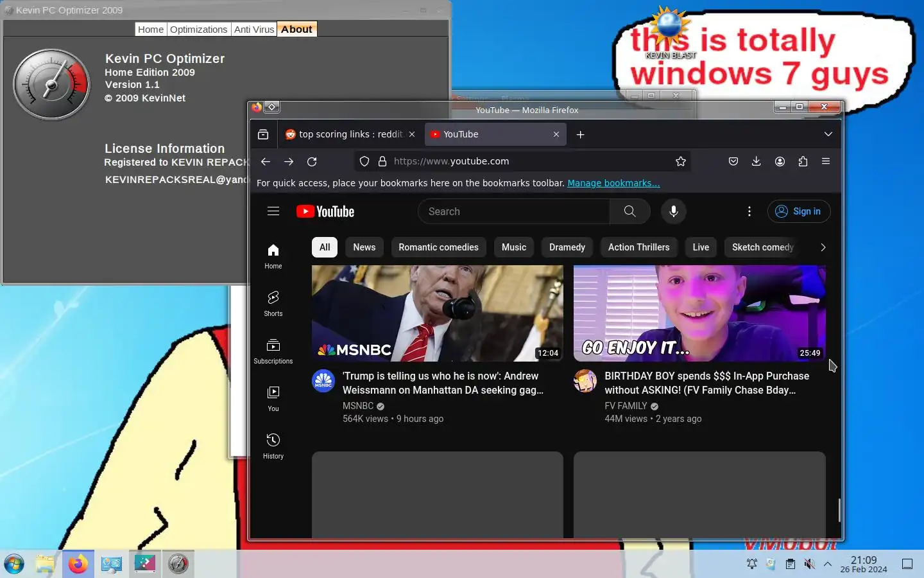Open the MSNBC channel name link

[x=358, y=406]
